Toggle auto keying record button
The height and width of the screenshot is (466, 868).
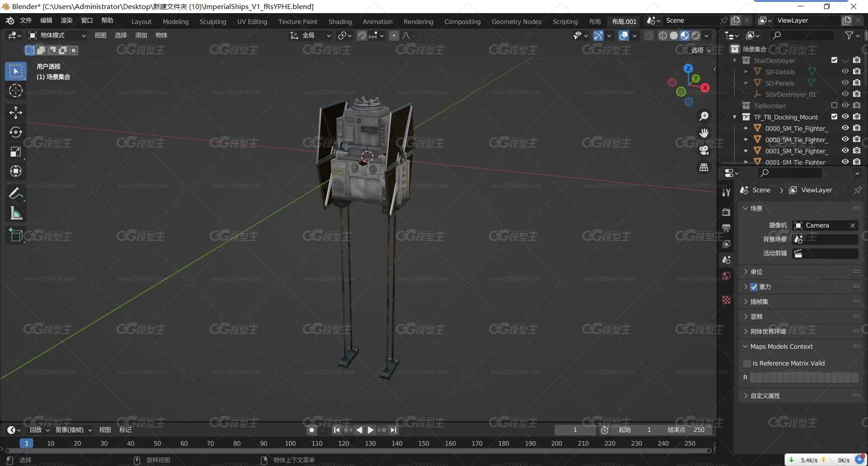point(311,430)
